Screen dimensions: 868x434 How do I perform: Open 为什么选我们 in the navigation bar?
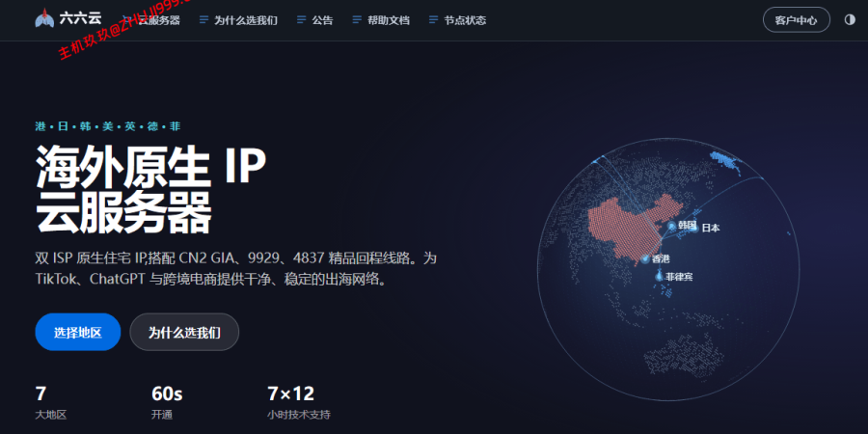[246, 20]
